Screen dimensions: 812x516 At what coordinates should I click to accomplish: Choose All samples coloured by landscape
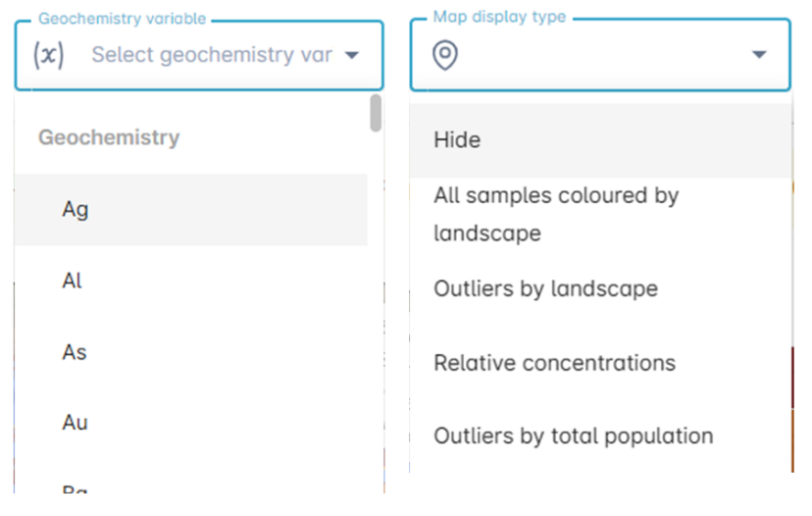600,215
